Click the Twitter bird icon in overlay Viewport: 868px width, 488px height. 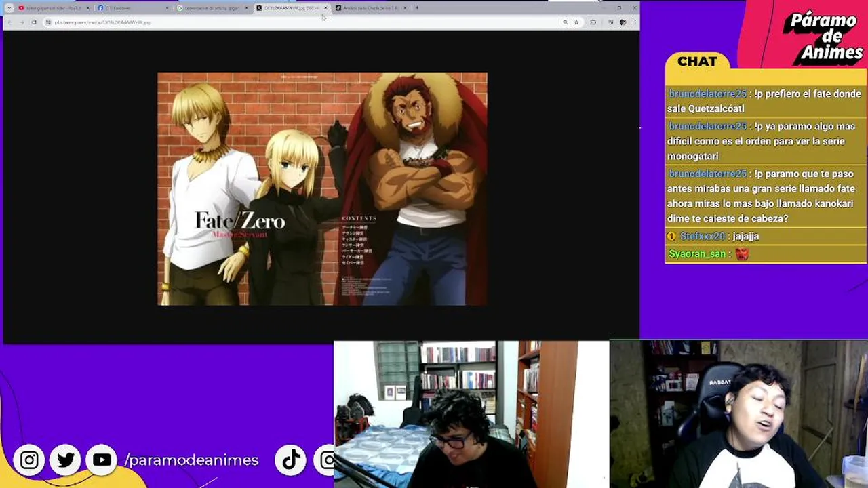point(66,460)
